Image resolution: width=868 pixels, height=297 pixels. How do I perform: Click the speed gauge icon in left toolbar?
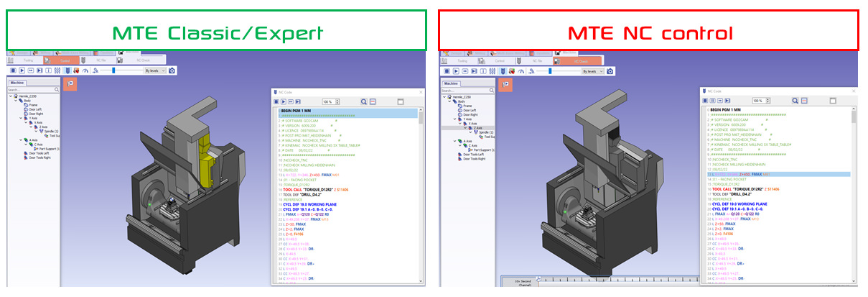85,70
